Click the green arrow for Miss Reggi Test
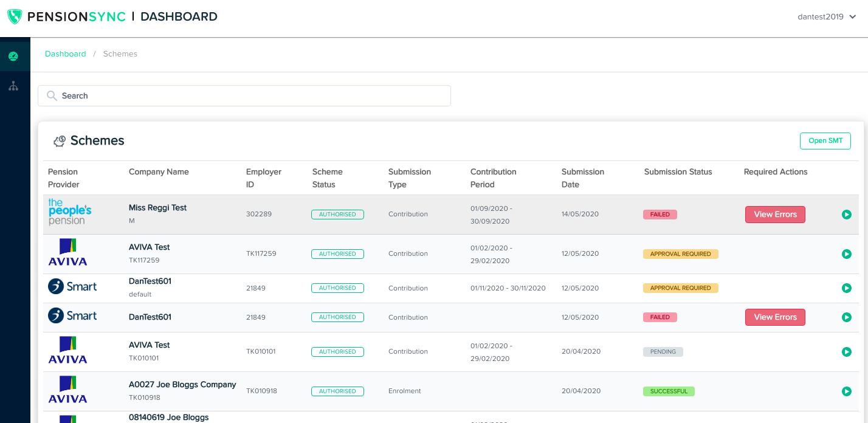Viewport: 868px width, 423px height. pos(846,215)
